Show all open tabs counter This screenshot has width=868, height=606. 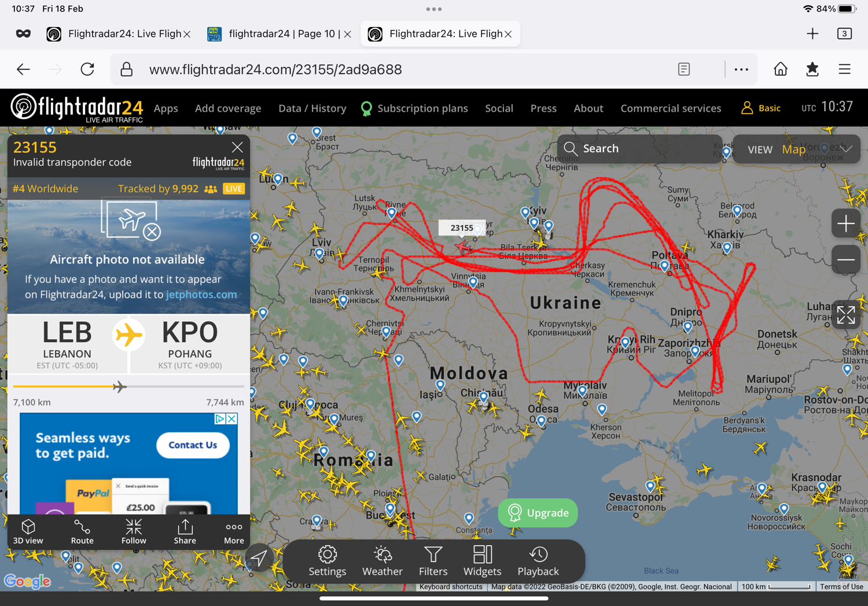pyautogui.click(x=844, y=34)
